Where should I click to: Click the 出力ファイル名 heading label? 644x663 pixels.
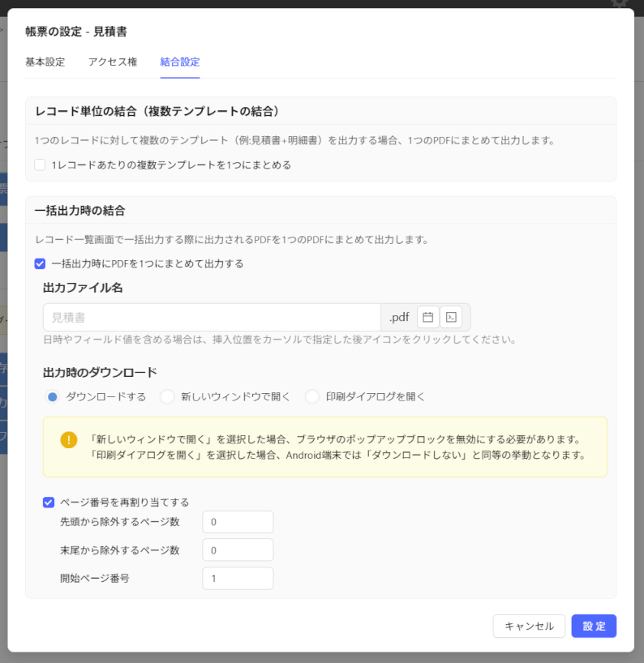pyautogui.click(x=83, y=288)
